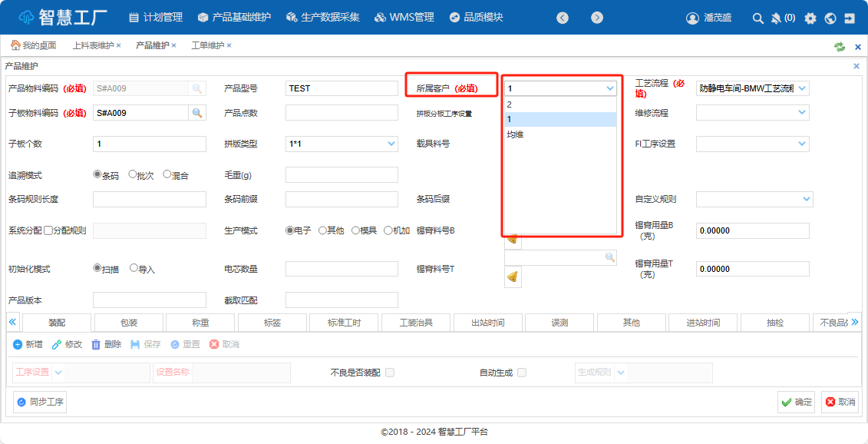Open the 工艺流程 dropdown
The image size is (868, 444).
pyautogui.click(x=802, y=88)
